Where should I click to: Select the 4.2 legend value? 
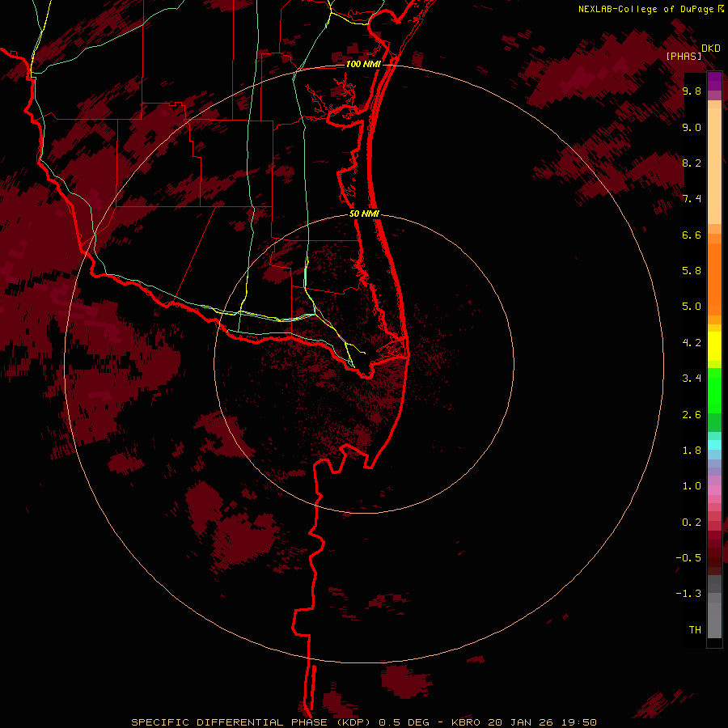point(692,343)
